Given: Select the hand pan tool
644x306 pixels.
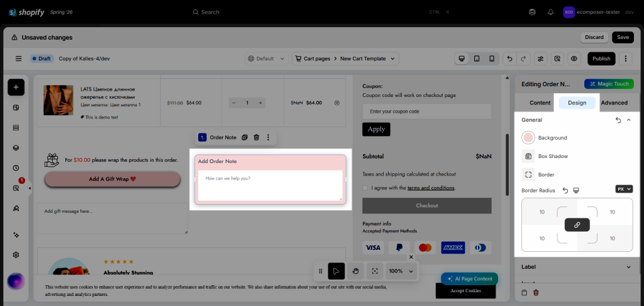Looking at the screenshot, I should coord(356,271).
